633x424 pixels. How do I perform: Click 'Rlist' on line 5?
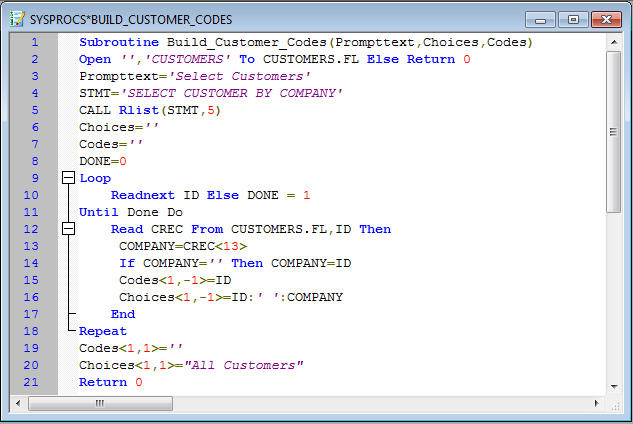tap(139, 110)
